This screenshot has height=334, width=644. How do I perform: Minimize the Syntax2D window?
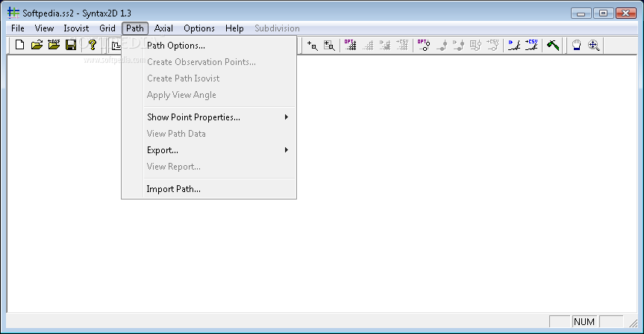point(581,13)
